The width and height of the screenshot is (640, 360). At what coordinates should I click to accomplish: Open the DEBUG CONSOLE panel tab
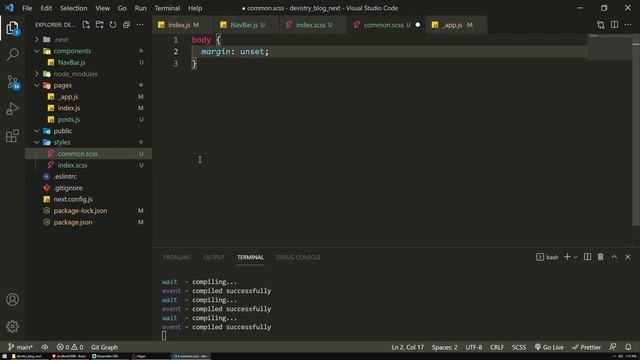298,257
